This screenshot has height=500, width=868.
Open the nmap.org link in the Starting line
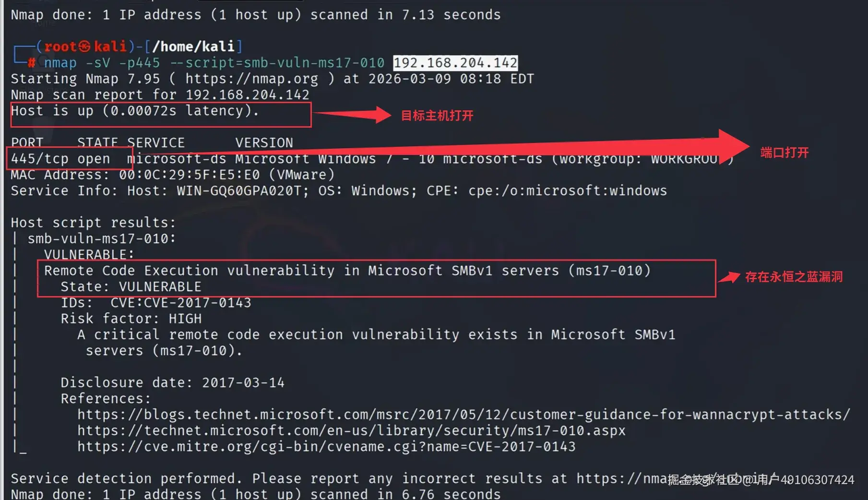pos(251,79)
